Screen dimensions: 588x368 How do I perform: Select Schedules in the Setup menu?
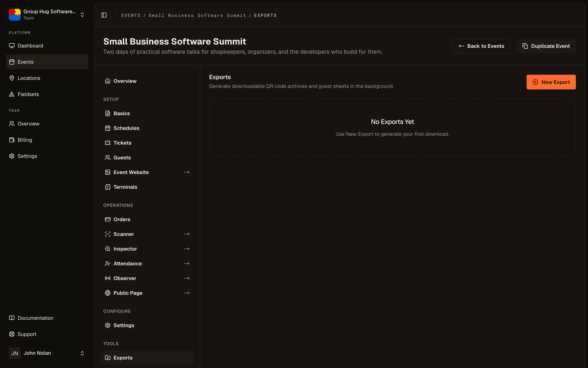click(147, 128)
